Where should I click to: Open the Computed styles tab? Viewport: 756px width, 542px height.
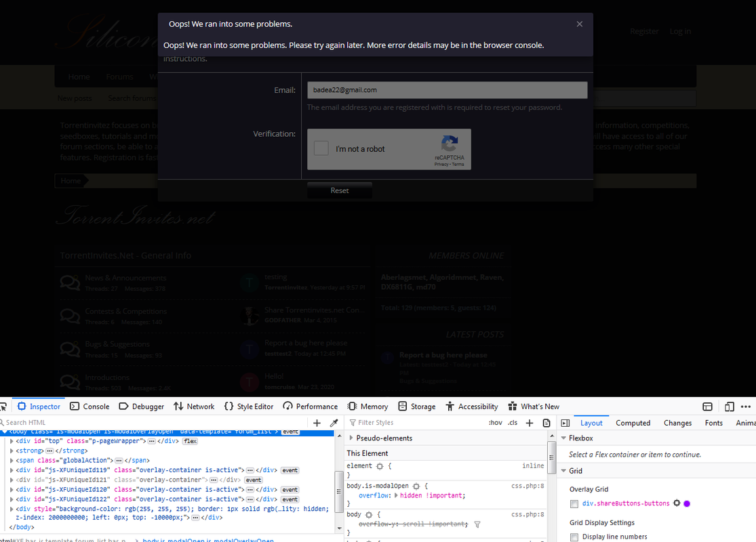click(x=633, y=423)
